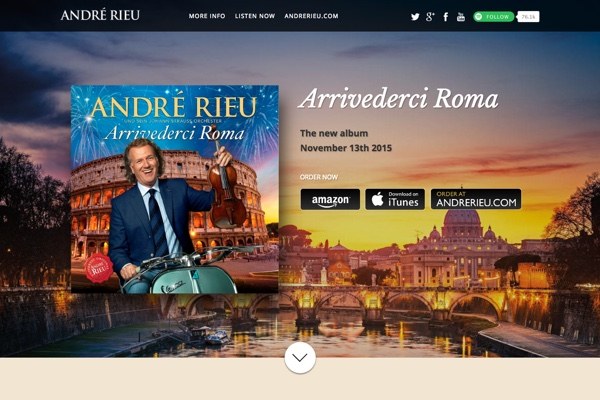Open the Google Plus icon
The image size is (600, 400).
[430, 16]
